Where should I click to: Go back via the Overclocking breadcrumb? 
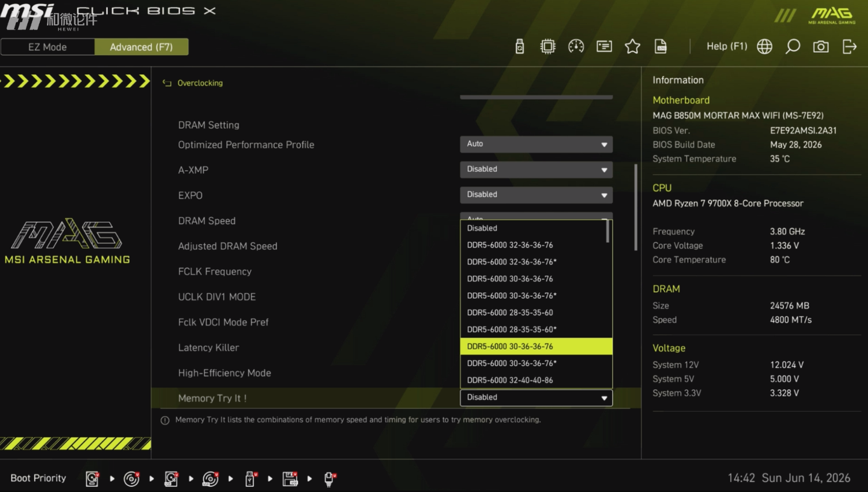tap(200, 83)
